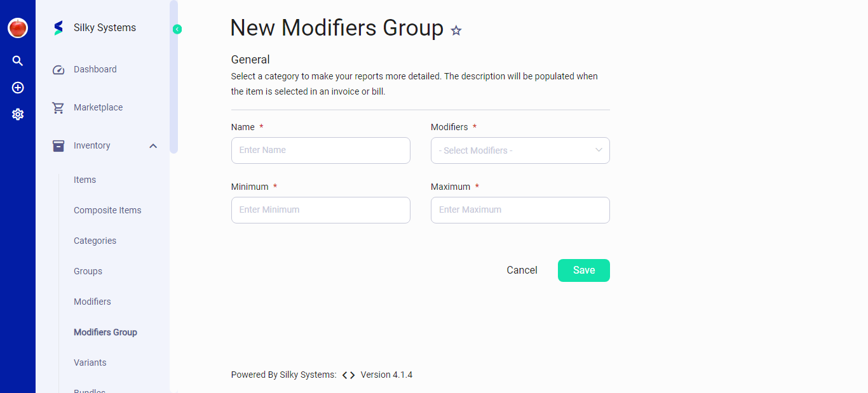The image size is (868, 393).
Task: Open the Modifiers section
Action: pyautogui.click(x=92, y=302)
